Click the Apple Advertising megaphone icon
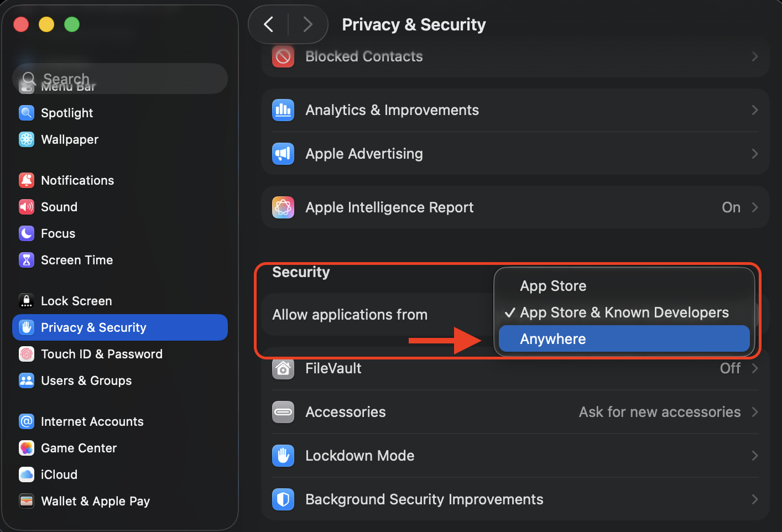782x532 pixels. (x=283, y=154)
